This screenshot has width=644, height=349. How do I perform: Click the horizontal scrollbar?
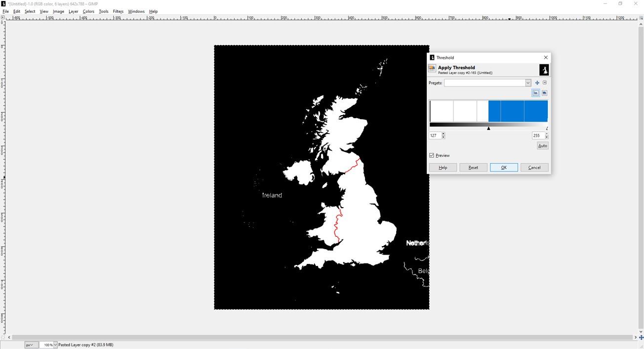pos(322,338)
